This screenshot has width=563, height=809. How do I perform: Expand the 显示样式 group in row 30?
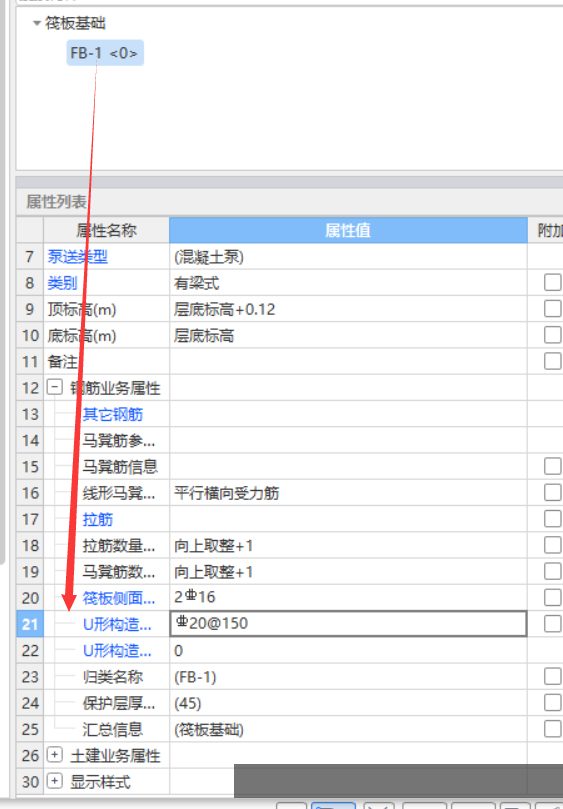point(55,781)
